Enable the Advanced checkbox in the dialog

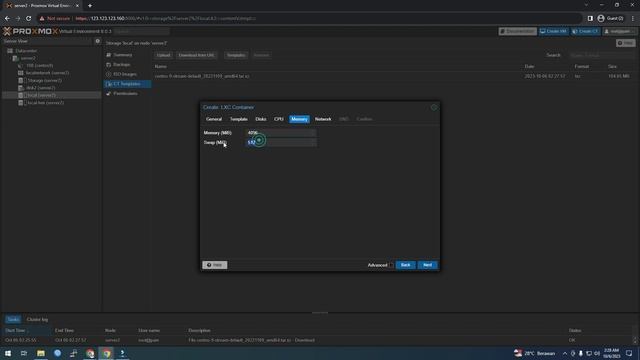click(x=391, y=265)
